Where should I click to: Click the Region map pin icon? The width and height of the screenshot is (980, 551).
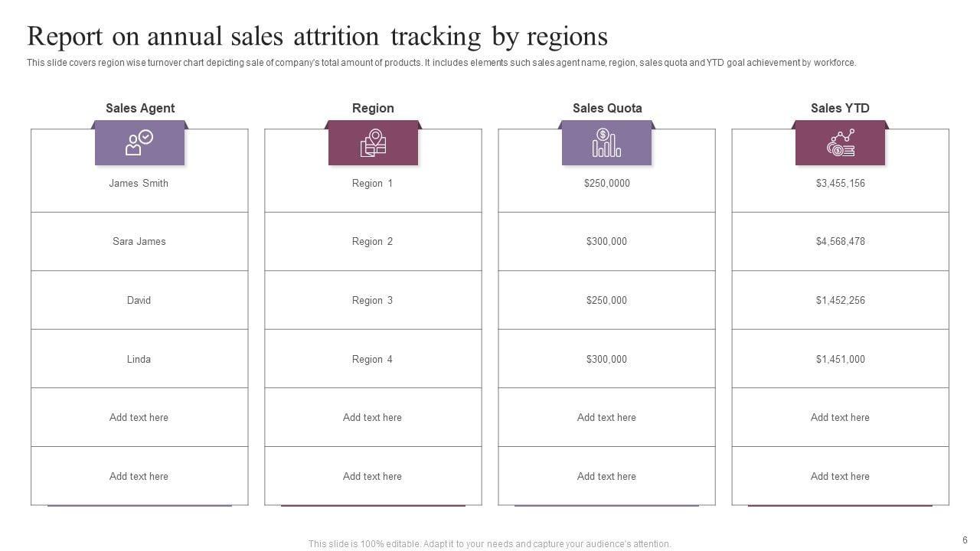tap(373, 143)
